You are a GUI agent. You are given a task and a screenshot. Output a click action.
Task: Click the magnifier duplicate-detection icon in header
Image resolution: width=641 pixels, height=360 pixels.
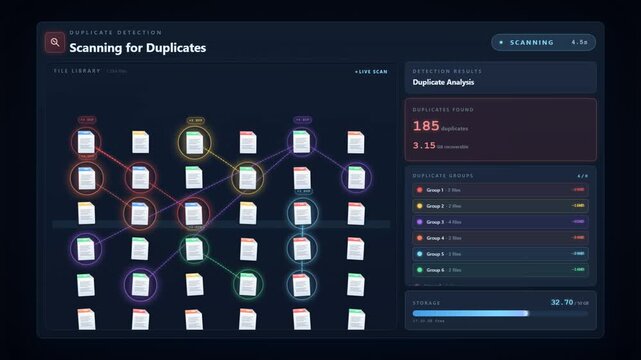55,42
